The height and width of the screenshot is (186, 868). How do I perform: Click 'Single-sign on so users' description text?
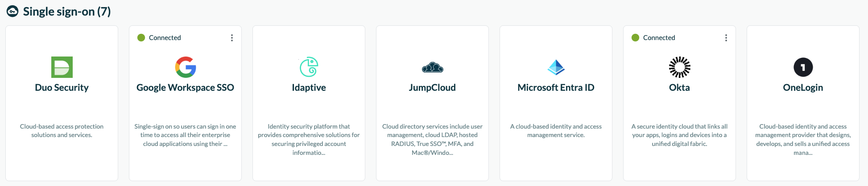[x=186, y=135]
